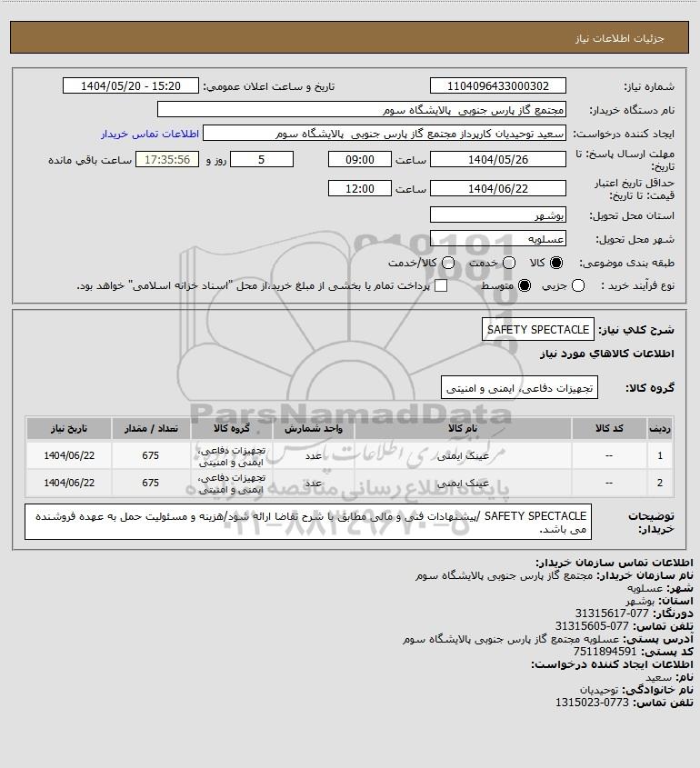
Task: Click the delivery province field بوشهر
Action: coord(497,215)
